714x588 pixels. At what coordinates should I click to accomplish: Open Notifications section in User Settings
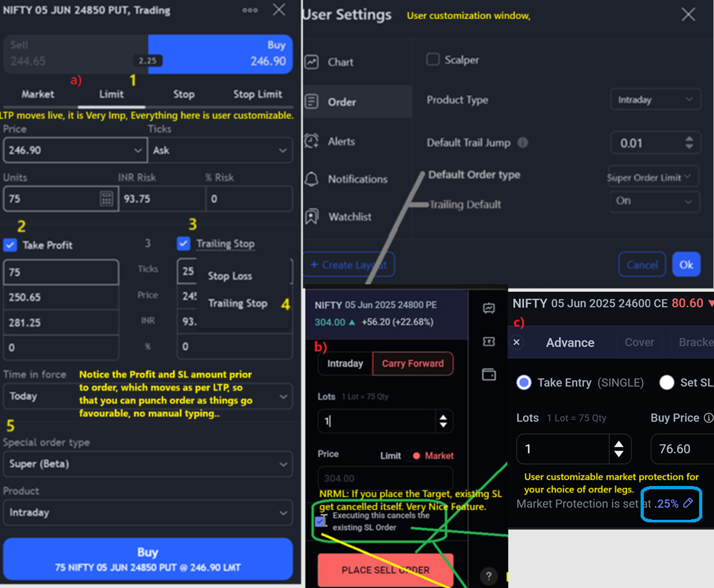[x=357, y=179]
